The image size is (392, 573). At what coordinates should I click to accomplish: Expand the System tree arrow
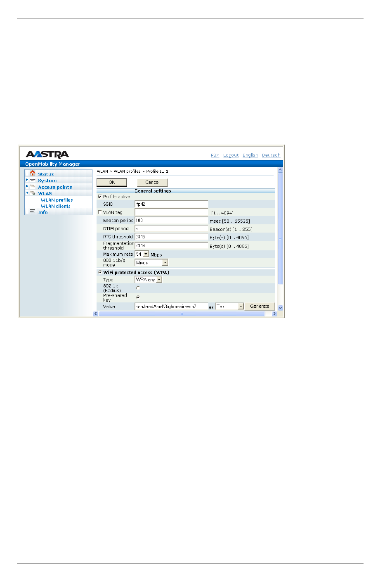click(27, 180)
